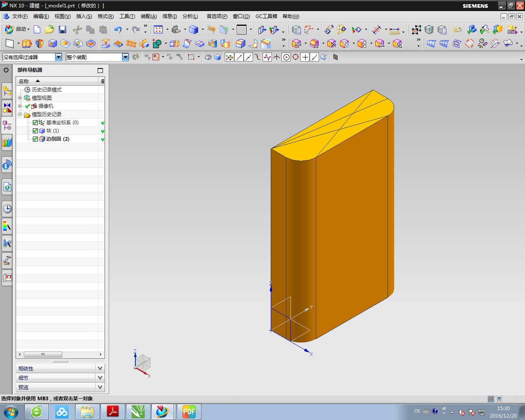
Task: Toggle the Enable Snap Point button
Action: click(x=230, y=57)
